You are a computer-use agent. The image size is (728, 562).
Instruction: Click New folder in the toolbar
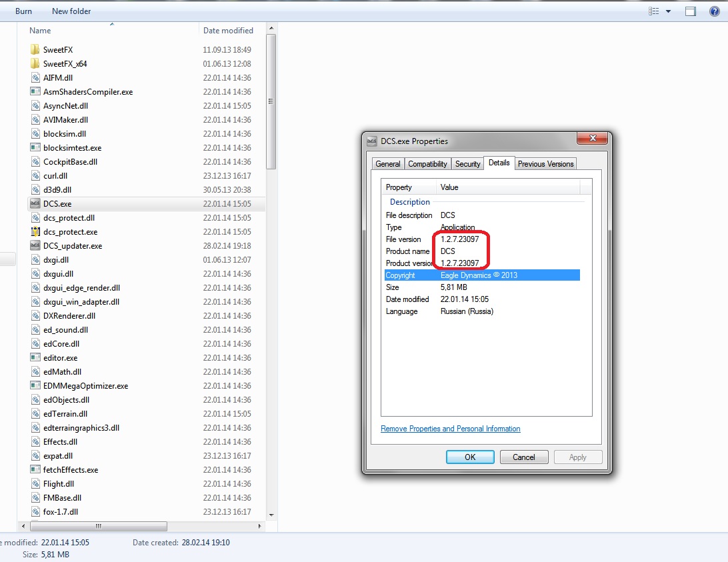pos(71,11)
